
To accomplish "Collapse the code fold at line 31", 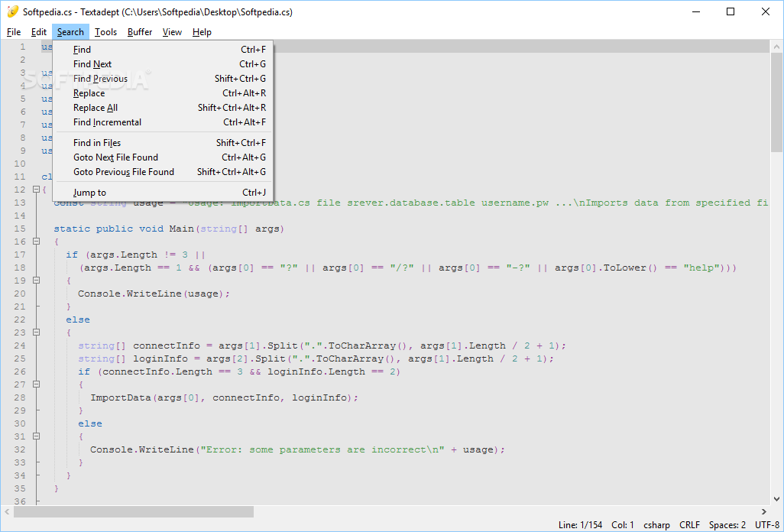I will tap(36, 436).
